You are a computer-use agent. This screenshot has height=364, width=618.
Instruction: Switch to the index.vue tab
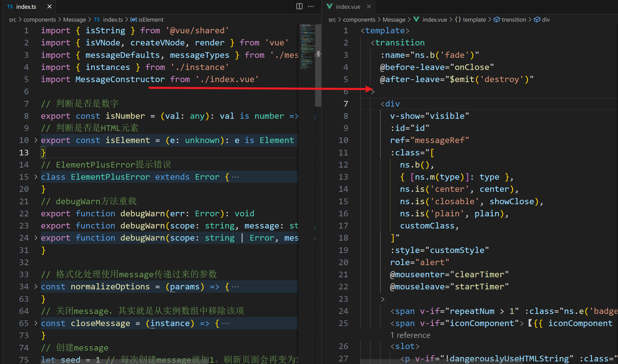pos(348,6)
